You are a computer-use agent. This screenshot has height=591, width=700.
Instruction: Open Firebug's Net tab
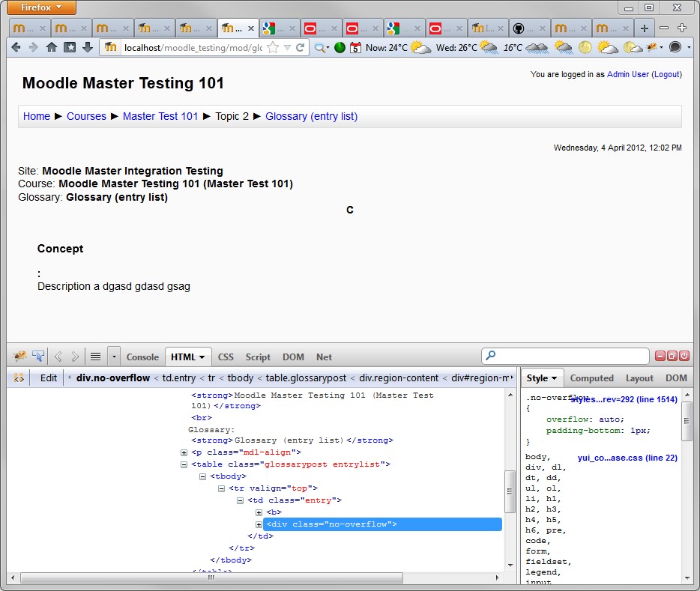click(324, 357)
